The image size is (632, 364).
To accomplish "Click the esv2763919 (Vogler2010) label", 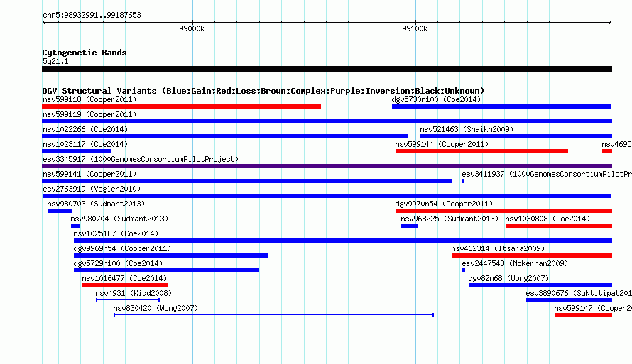I will pos(92,189).
